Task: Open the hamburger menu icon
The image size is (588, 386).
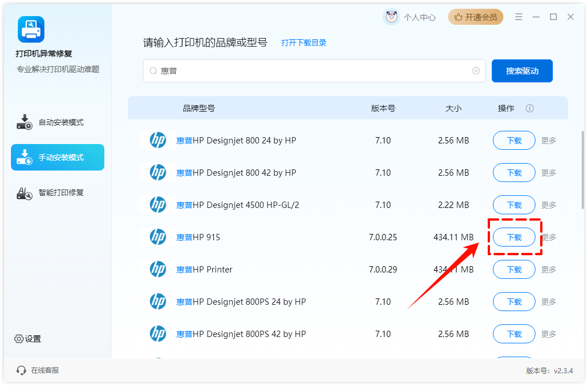Action: 519,17
